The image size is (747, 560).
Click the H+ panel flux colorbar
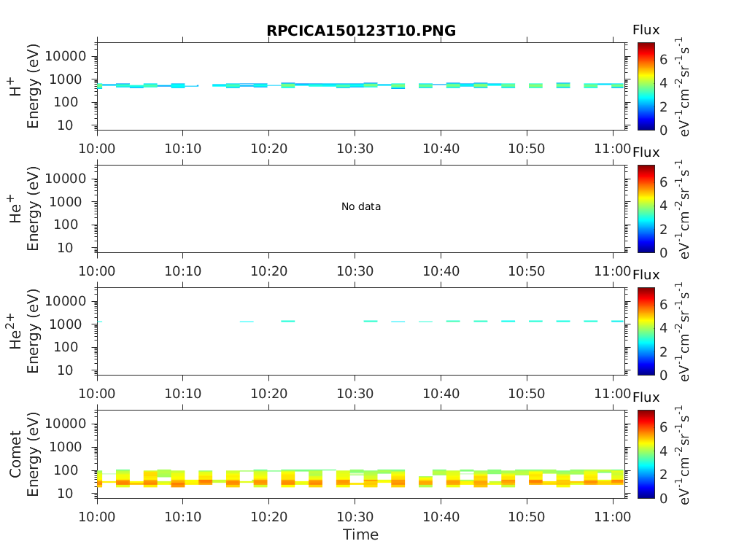[646, 86]
